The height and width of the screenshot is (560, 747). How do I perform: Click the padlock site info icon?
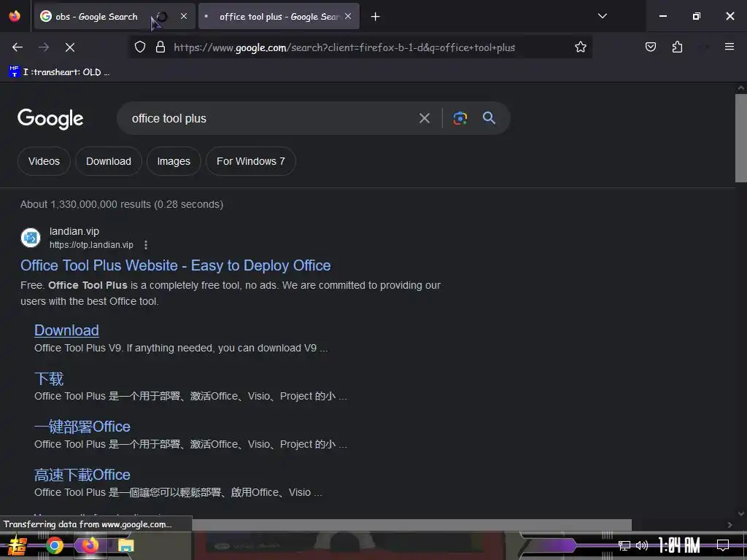160,47
